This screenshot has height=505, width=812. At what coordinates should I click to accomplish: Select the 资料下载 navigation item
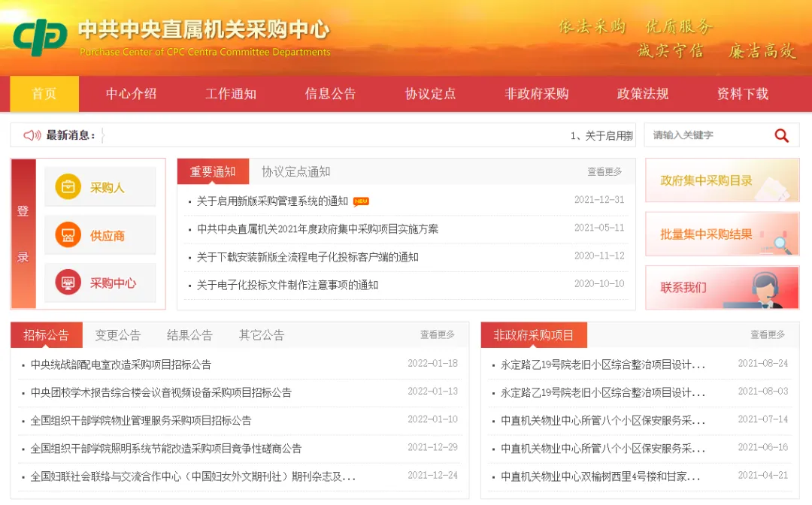[742, 94]
